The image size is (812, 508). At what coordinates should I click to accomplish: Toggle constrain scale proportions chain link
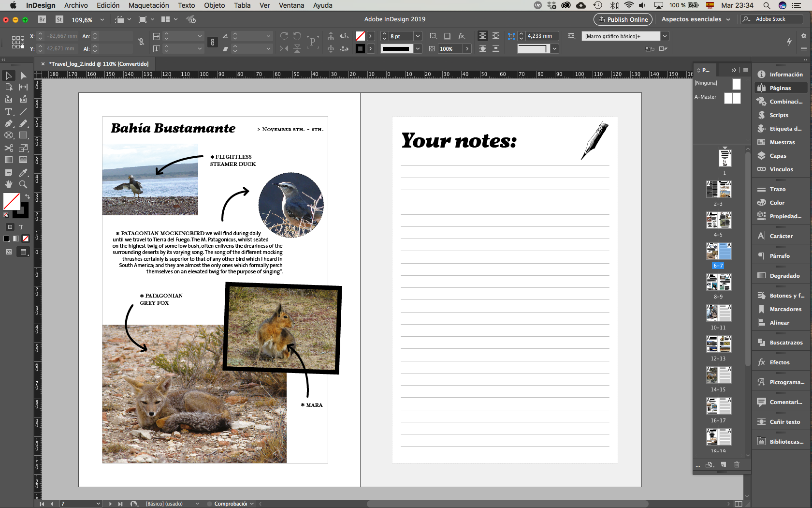click(x=213, y=42)
